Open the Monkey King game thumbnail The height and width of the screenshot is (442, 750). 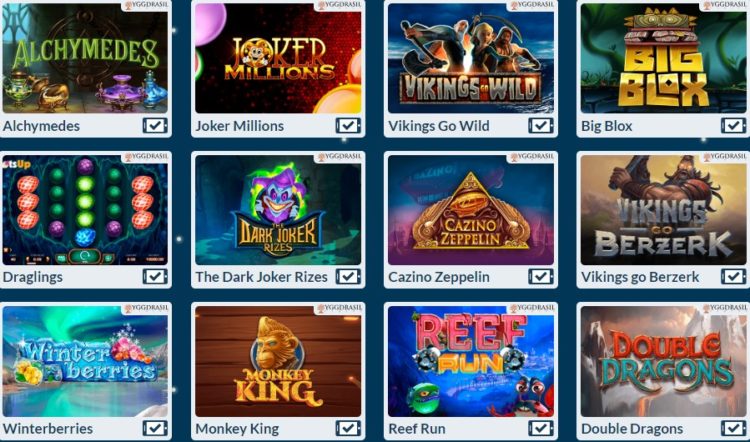pos(278,361)
